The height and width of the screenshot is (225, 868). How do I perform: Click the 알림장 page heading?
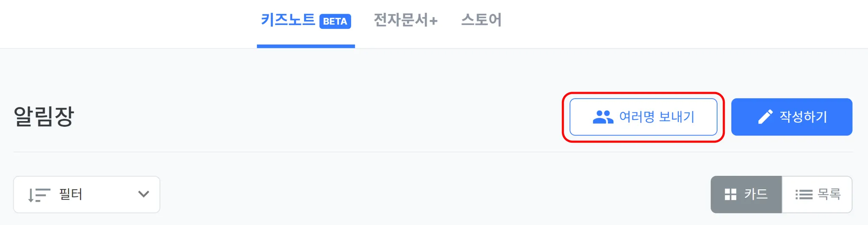click(x=44, y=117)
